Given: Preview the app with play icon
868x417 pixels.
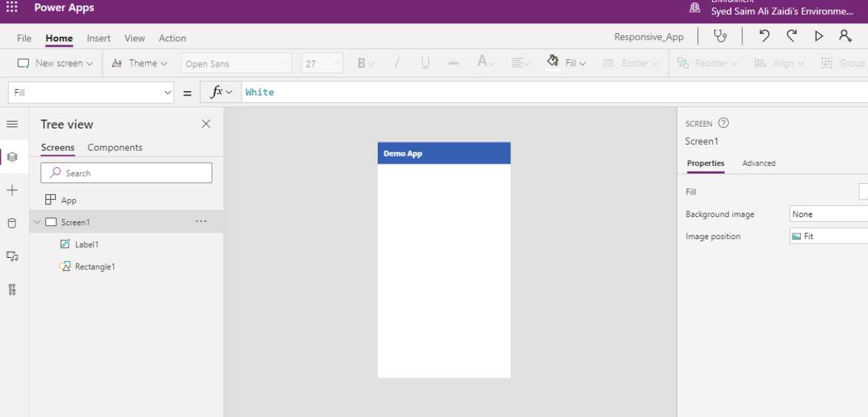Looking at the screenshot, I should (x=819, y=36).
